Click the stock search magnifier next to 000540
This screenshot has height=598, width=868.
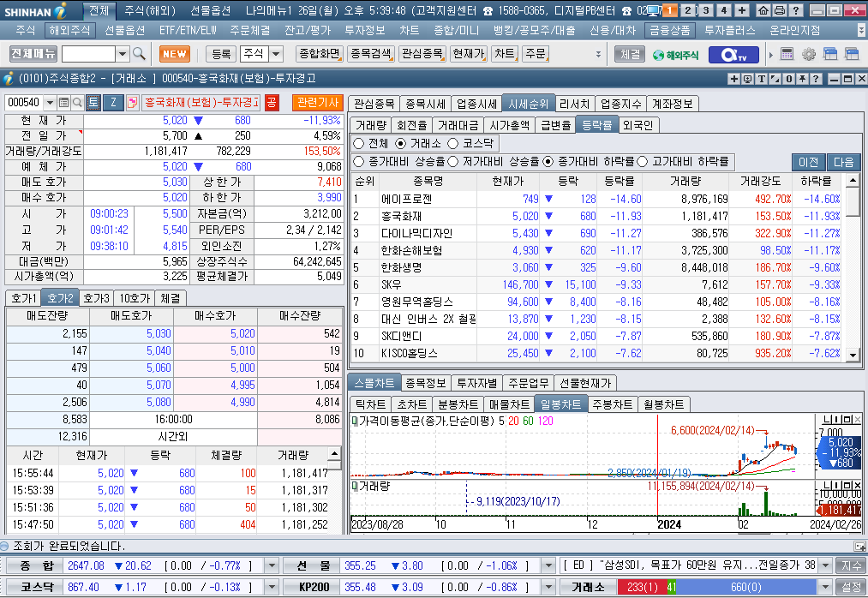coord(77,103)
